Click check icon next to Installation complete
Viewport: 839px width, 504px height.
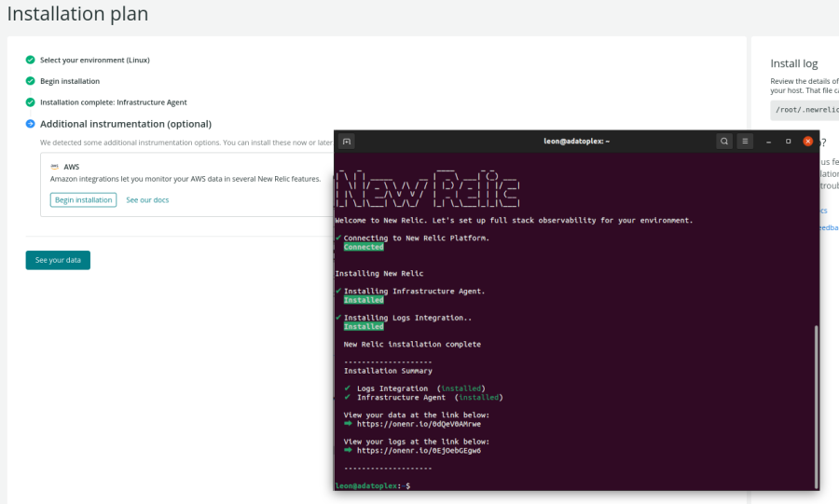(x=31, y=102)
